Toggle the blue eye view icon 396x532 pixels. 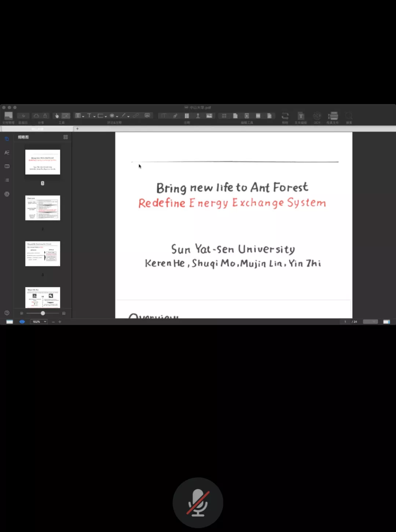(x=22, y=322)
